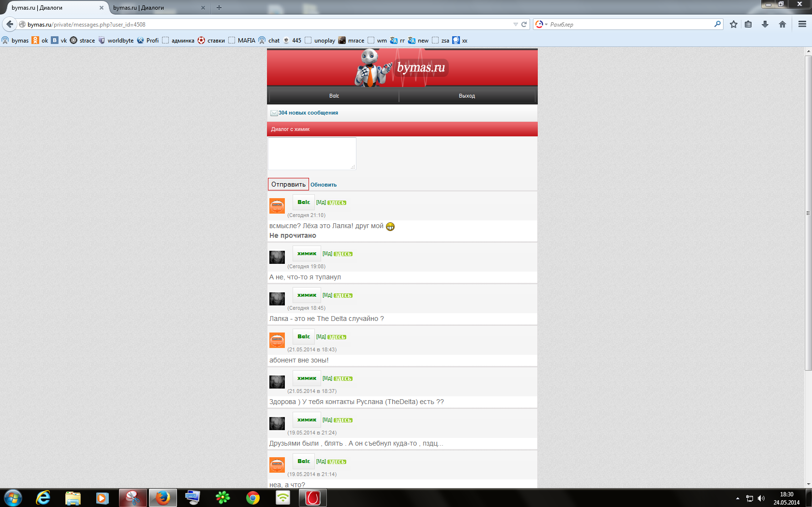Viewport: 812px width, 507px height.
Task: Go to the browser home page icon
Action: 782,24
